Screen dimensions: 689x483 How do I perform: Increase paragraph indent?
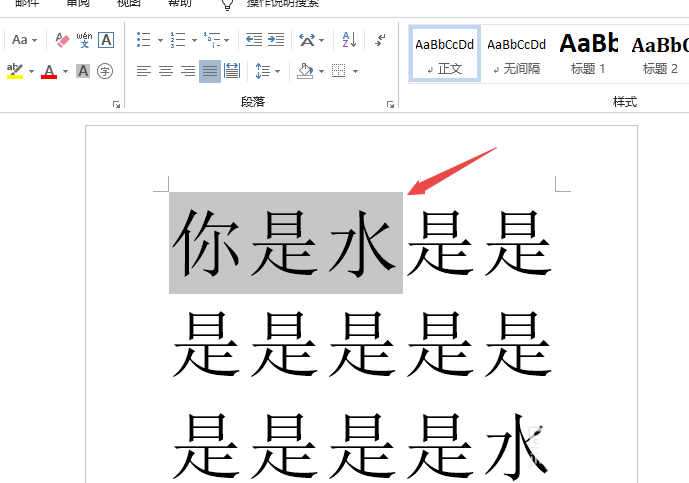(276, 40)
